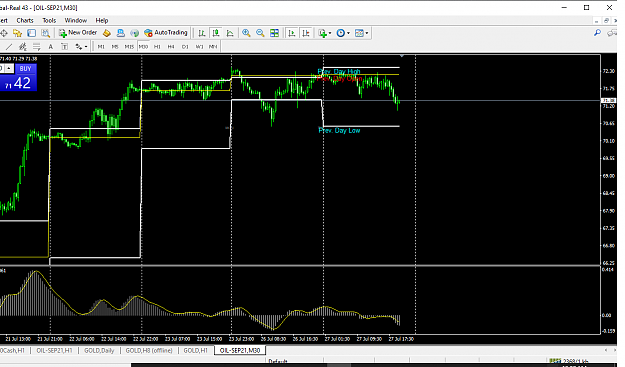625x367 pixels.
Task: Toggle AutoTrading on or off
Action: (x=166, y=33)
